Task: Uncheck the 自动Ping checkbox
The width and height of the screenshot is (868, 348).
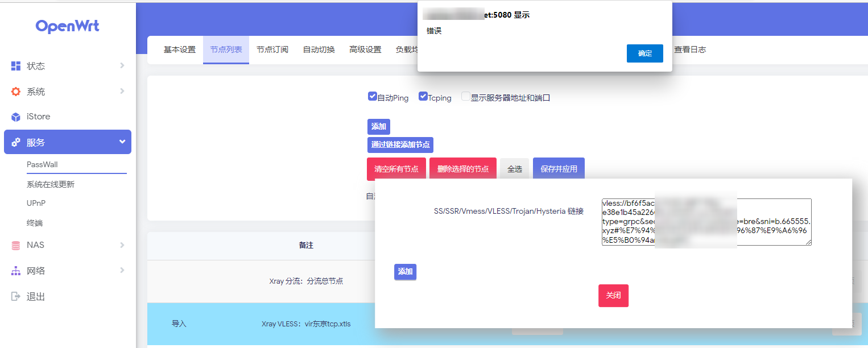Action: 373,97
